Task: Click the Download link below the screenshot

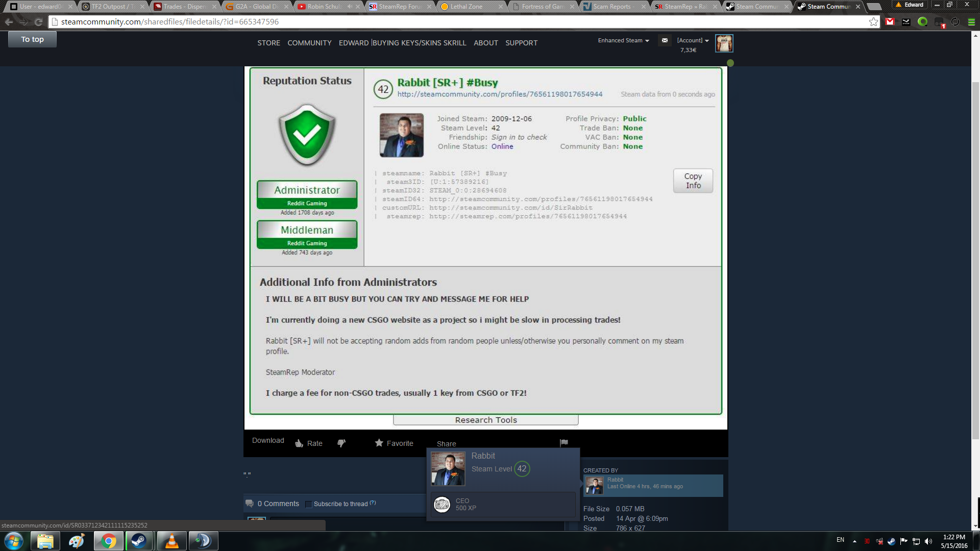Action: (x=268, y=440)
